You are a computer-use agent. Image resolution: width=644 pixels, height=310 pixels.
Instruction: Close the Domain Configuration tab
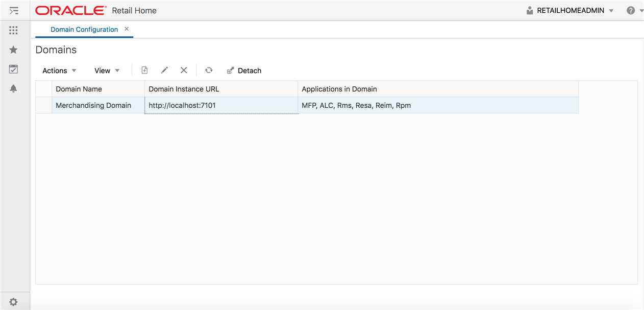pyautogui.click(x=127, y=29)
